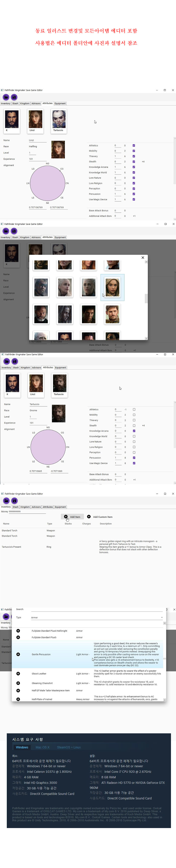This screenshot has width=176, height=868.
Task: Check Perception checkbox for Tartuccio
Action: 134,452
